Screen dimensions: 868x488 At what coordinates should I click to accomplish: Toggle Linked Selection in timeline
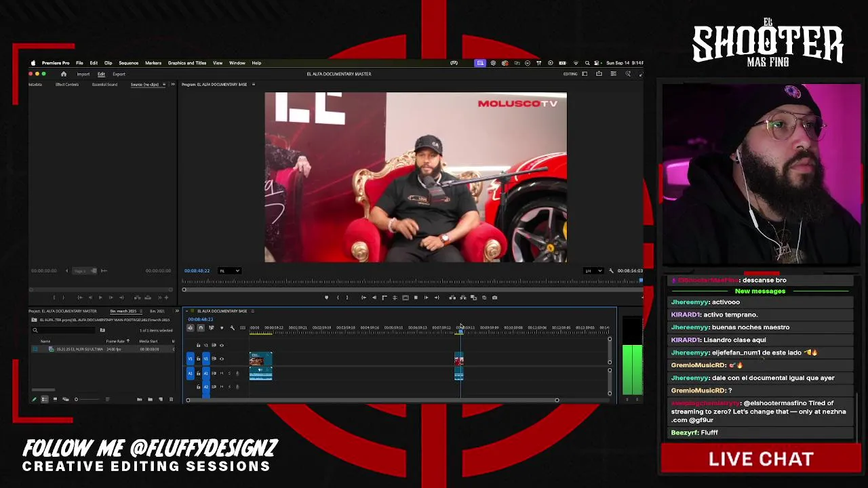coord(211,328)
